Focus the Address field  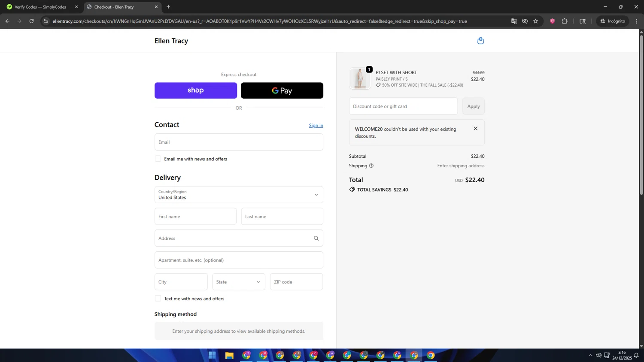tap(239, 238)
